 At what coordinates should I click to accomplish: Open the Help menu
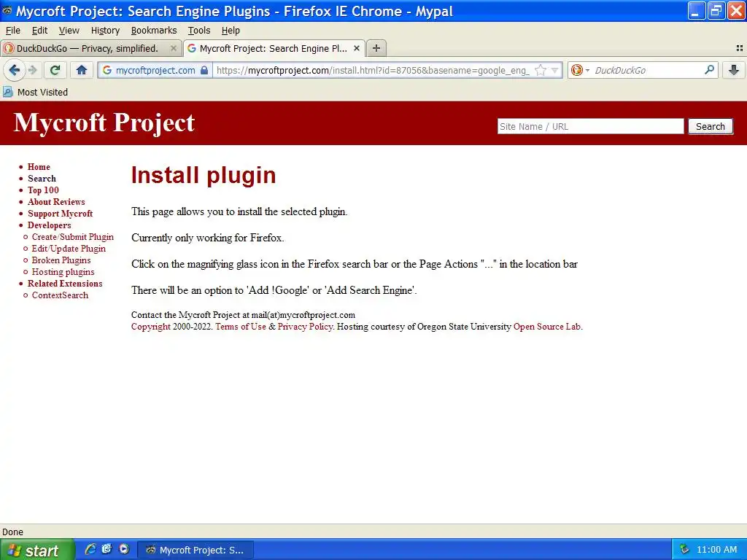[x=231, y=31]
